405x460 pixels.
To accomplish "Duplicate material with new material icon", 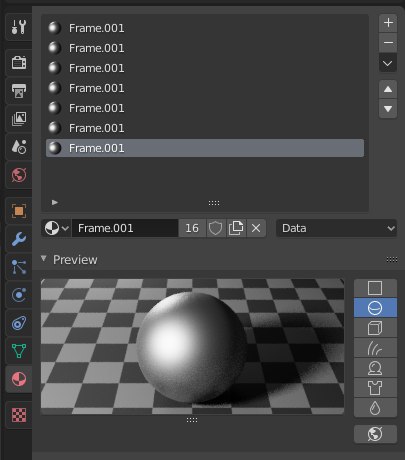I will coord(236,228).
